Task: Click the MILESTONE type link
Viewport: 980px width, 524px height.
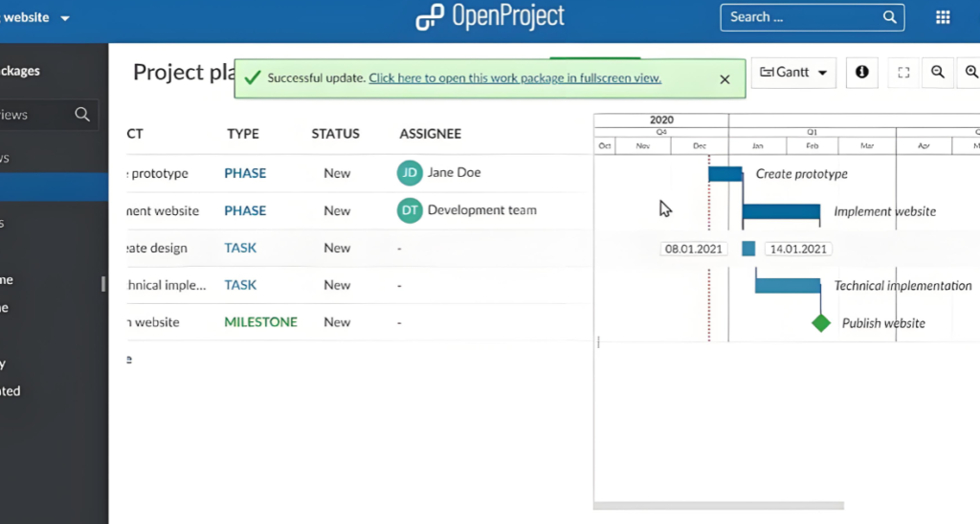Action: (260, 322)
